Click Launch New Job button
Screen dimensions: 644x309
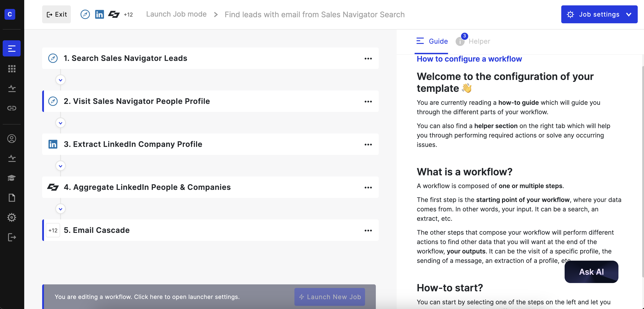[330, 297]
